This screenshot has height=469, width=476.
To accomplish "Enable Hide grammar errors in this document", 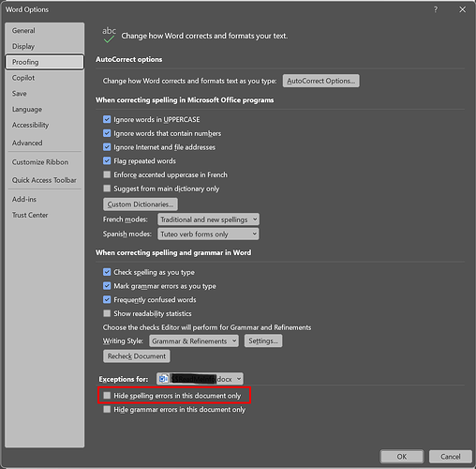I will 107,409.
